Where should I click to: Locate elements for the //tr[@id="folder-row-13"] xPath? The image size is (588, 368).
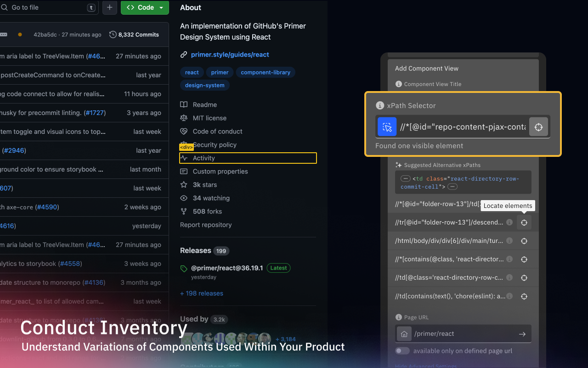click(x=524, y=223)
